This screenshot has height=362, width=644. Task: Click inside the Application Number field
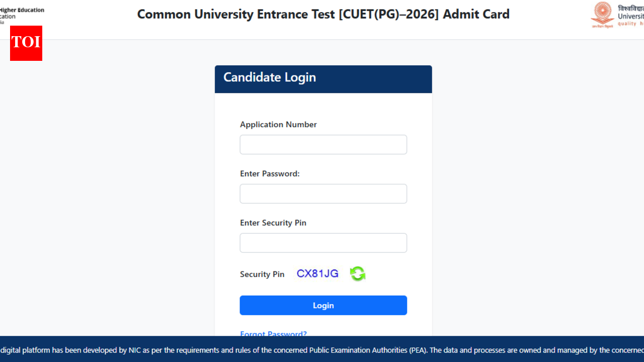coord(323,144)
